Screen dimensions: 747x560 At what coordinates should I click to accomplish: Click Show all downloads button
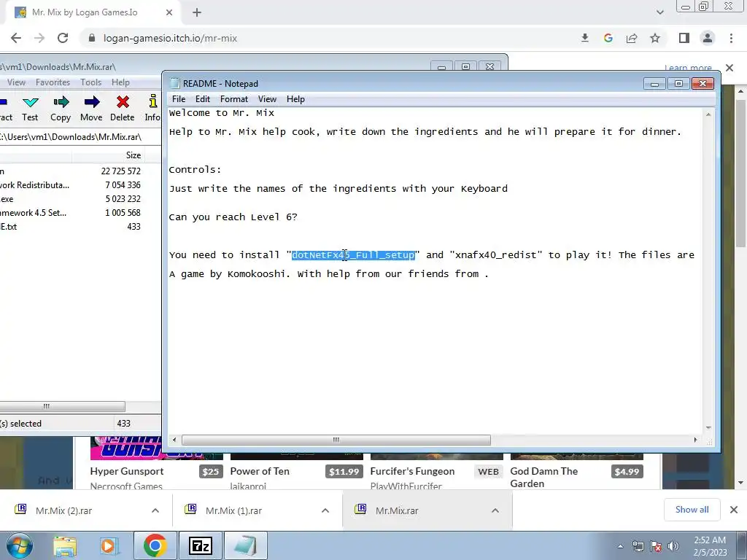tap(692, 510)
